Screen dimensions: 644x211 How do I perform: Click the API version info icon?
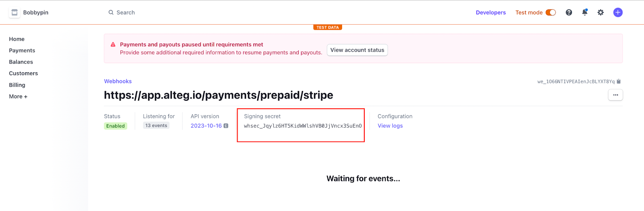coord(226,126)
